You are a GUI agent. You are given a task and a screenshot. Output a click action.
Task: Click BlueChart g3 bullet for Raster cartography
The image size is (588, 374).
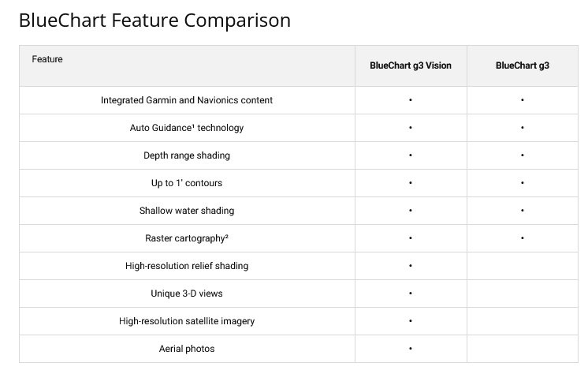pos(523,238)
